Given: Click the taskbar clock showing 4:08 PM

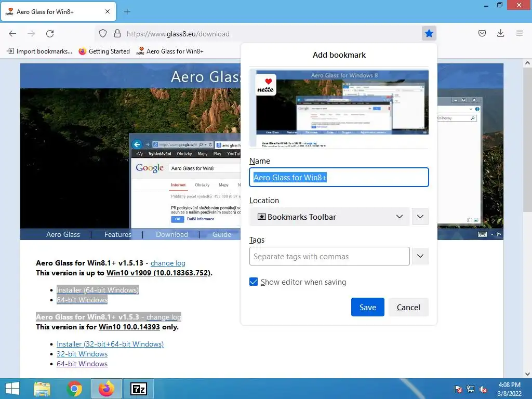Looking at the screenshot, I should tap(509, 389).
